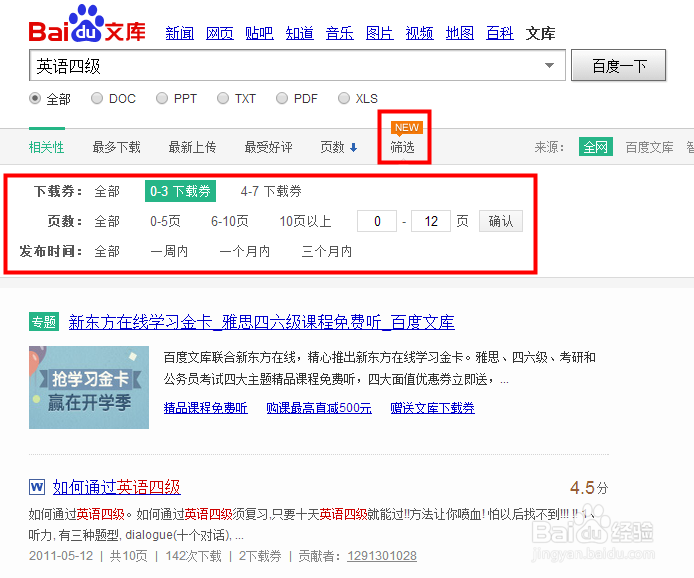Choose the 0-3 下载券 filter
Screen dimensions: 694x578
click(180, 191)
